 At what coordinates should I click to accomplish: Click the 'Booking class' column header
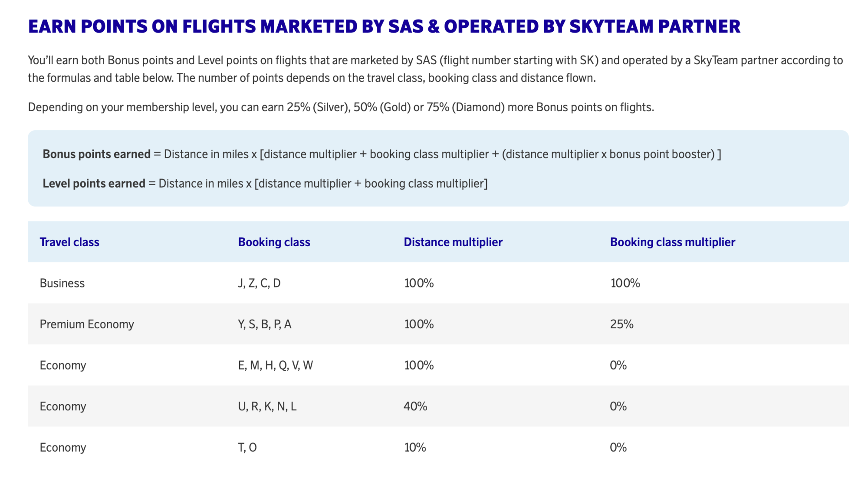click(x=274, y=242)
